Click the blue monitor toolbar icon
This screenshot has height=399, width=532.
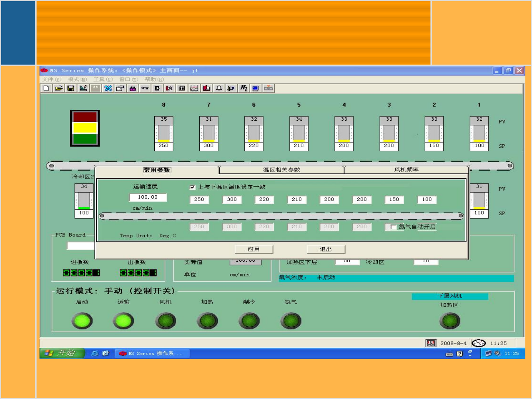[255, 88]
